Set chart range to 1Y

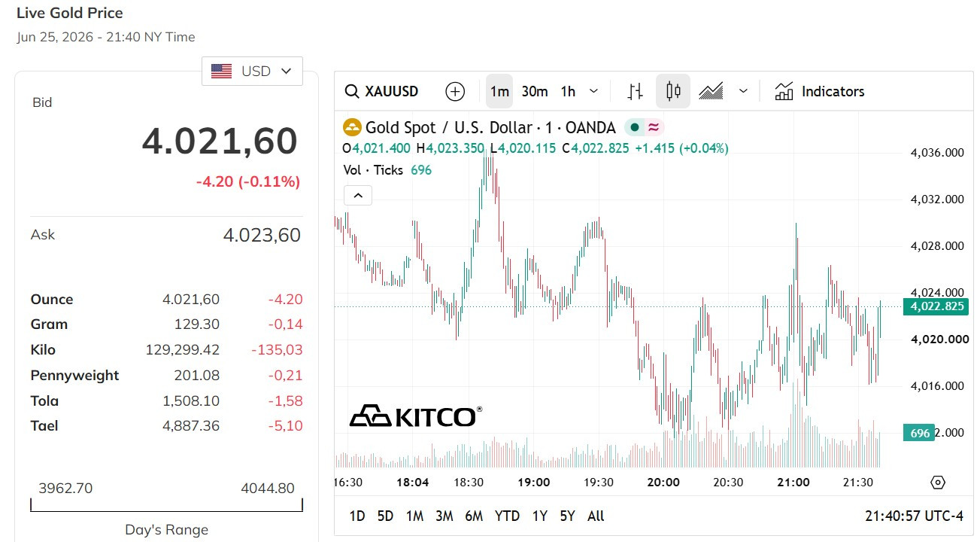coord(540,516)
